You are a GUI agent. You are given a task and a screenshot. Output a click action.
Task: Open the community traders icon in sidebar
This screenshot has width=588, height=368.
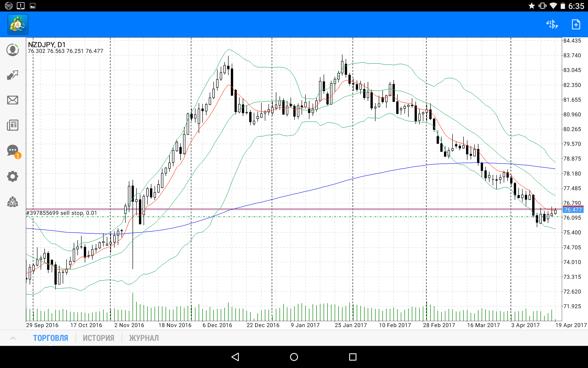click(x=13, y=202)
